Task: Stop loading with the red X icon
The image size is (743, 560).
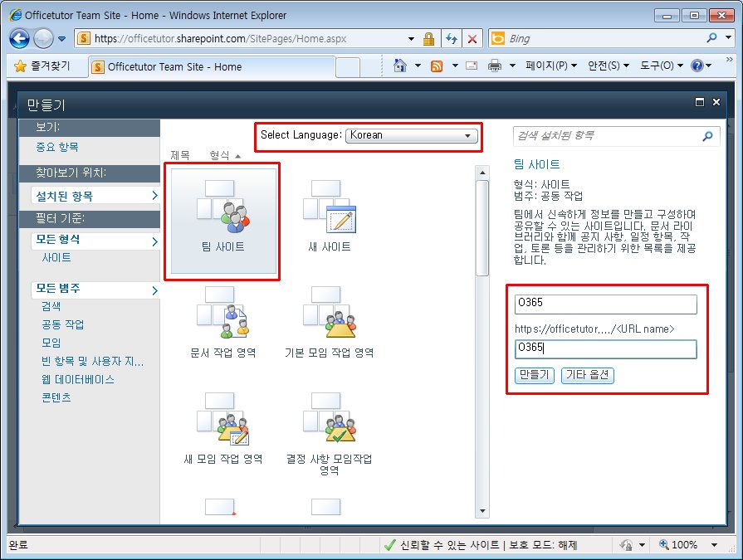Action: pyautogui.click(x=472, y=39)
